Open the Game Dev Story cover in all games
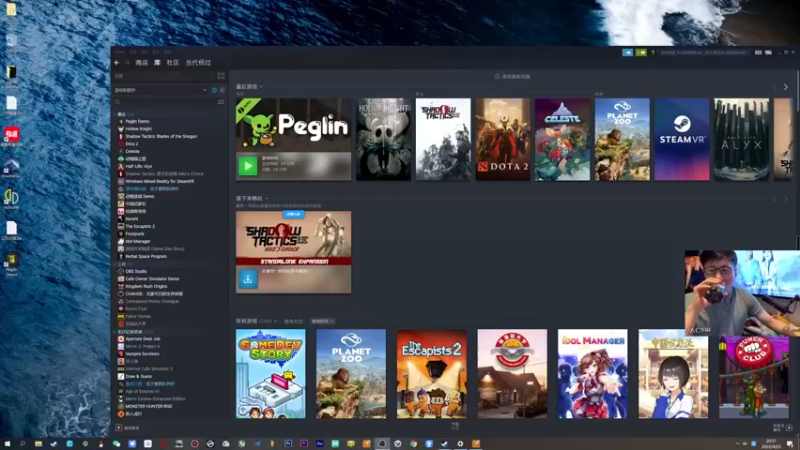 [271, 374]
